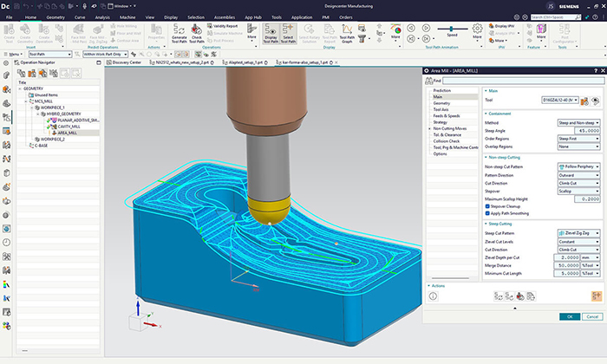The image size is (607, 364).
Task: Click the Display IPW icon
Action: pyautogui.click(x=500, y=27)
